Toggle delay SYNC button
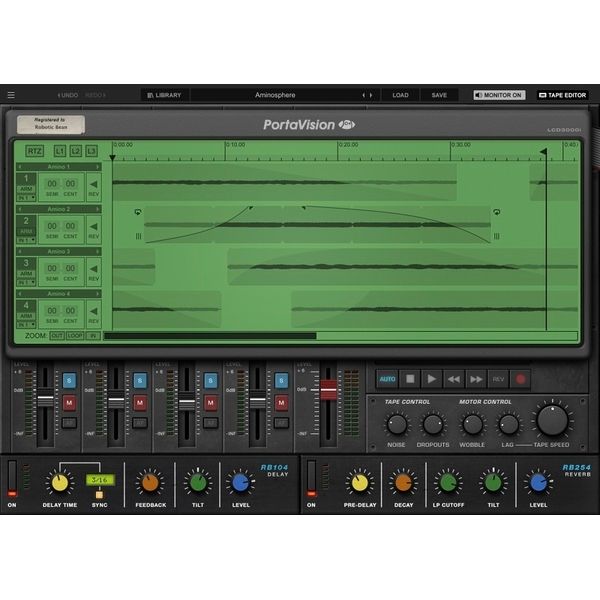Screen dimensions: 600x600 (99, 495)
